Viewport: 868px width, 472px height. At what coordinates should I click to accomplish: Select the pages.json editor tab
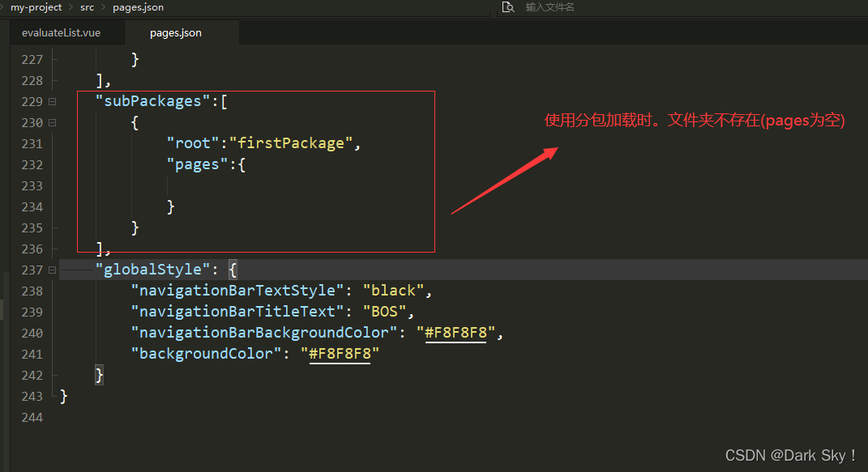coord(176,32)
